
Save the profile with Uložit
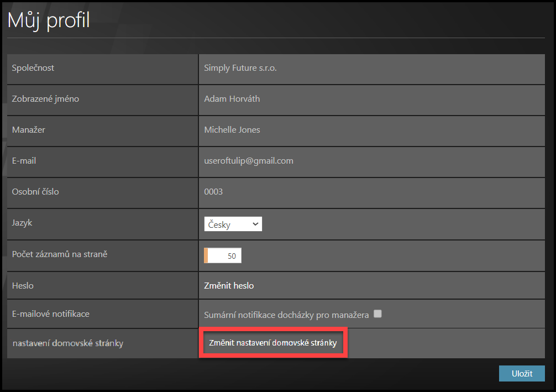pyautogui.click(x=522, y=374)
